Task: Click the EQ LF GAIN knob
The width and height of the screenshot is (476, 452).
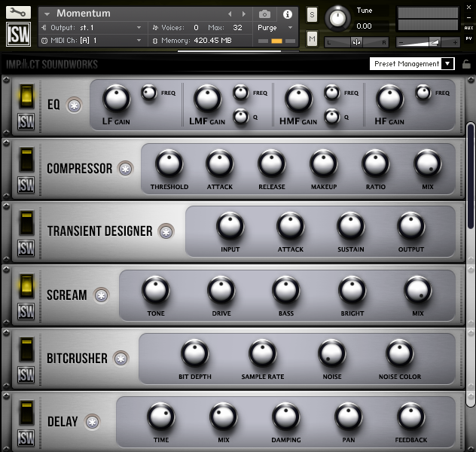Action: pos(116,99)
